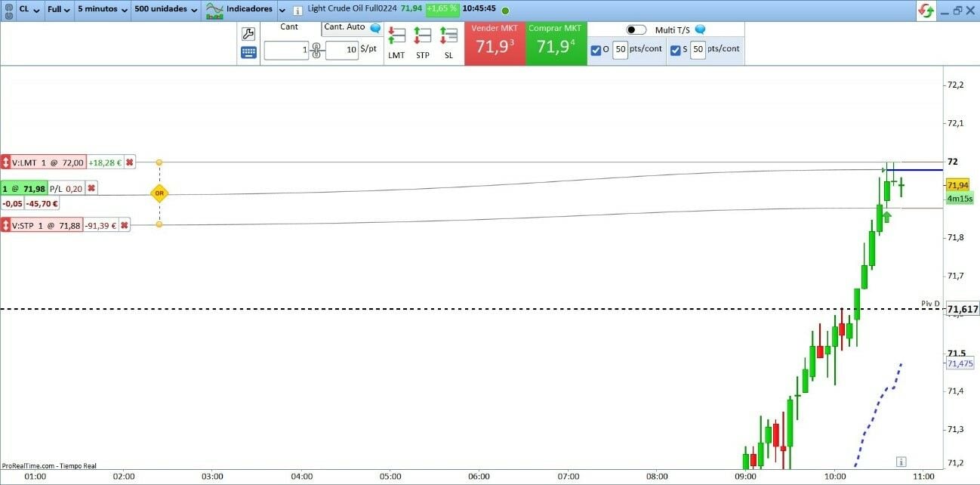Viewport: 980px width, 485px height.
Task: Open the 500 unidades dropdown
Action: click(166, 10)
